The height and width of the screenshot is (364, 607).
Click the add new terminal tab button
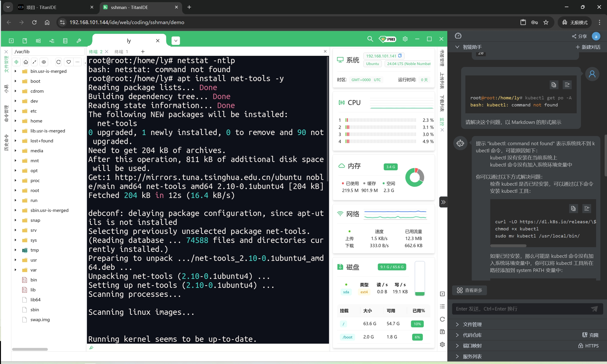tap(143, 52)
